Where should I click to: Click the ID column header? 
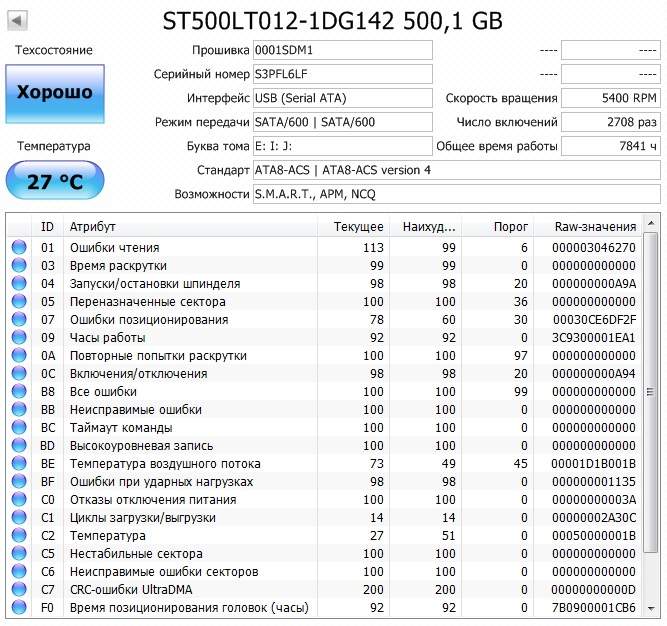click(x=47, y=227)
